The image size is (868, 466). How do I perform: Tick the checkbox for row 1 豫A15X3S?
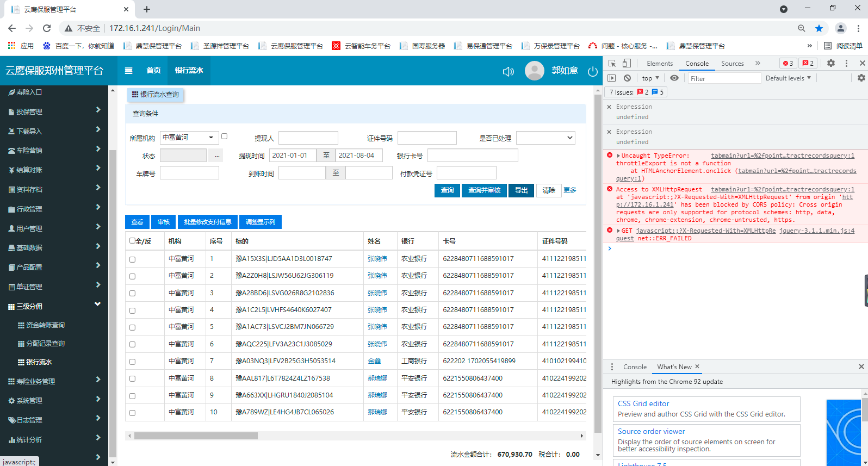pyautogui.click(x=132, y=259)
